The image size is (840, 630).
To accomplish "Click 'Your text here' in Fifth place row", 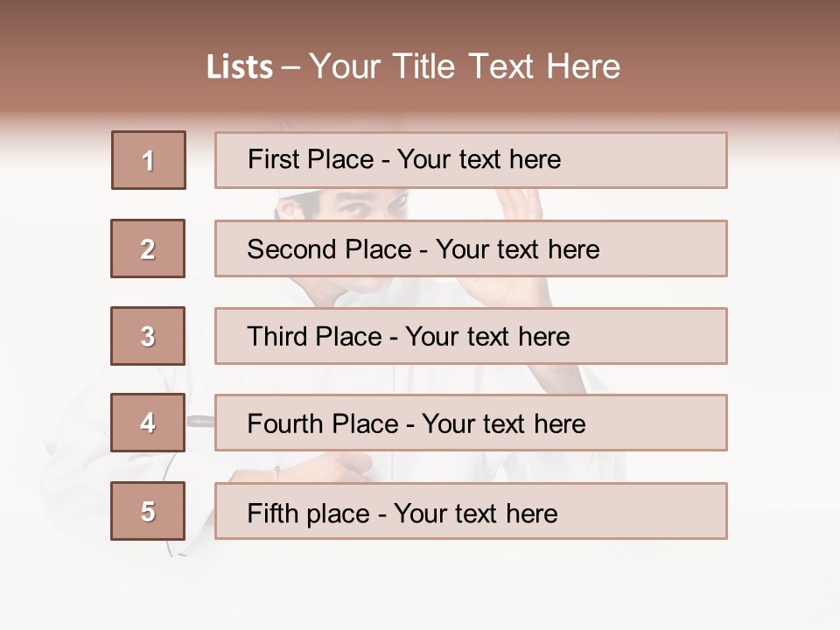I will [475, 513].
